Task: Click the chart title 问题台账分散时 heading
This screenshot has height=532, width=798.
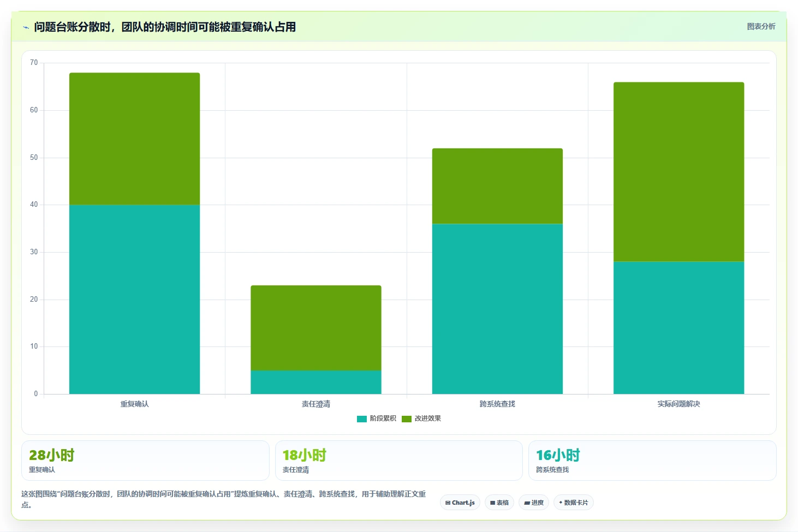Action: point(165,27)
